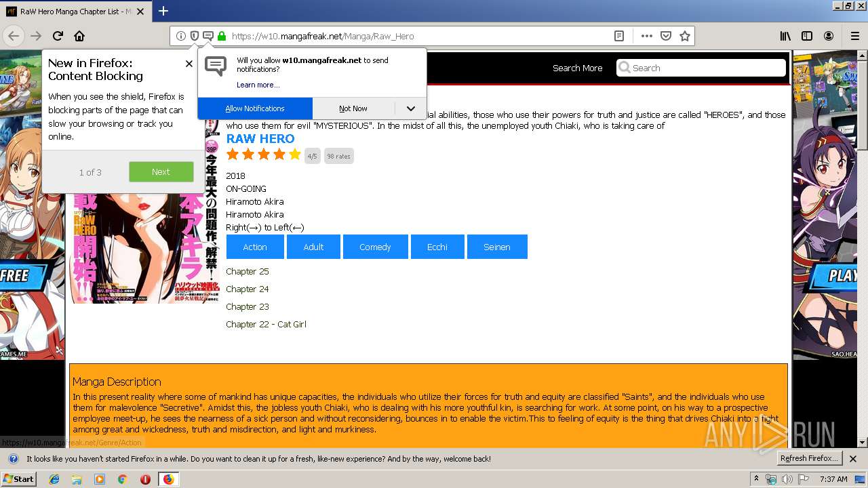Screen dimensions: 868x488
Task: Launch Chrome from taskbar
Action: click(122, 479)
